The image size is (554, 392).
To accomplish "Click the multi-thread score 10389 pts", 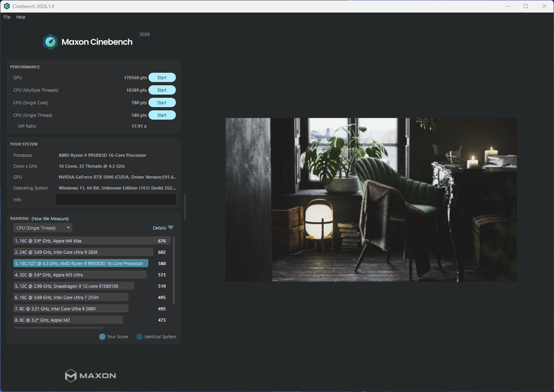I will tap(136, 90).
